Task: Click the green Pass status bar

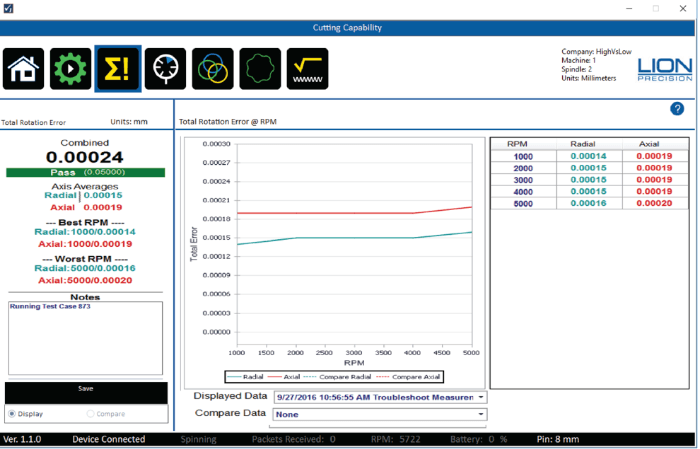Action: [85, 172]
